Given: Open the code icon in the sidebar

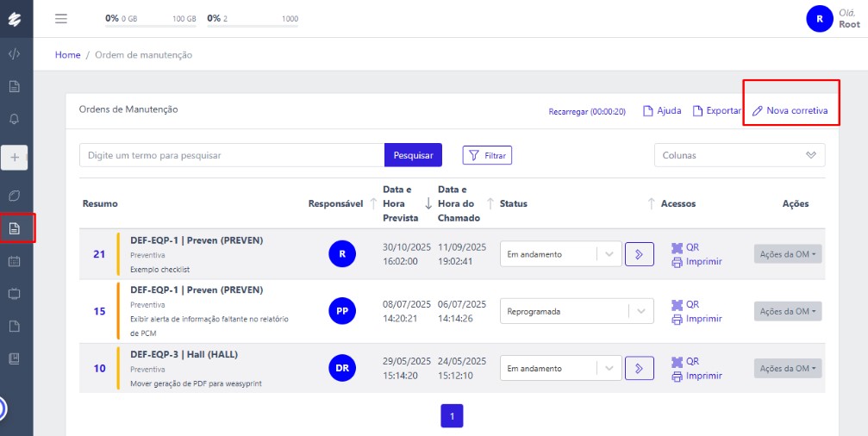Looking at the screenshot, I should [14, 53].
